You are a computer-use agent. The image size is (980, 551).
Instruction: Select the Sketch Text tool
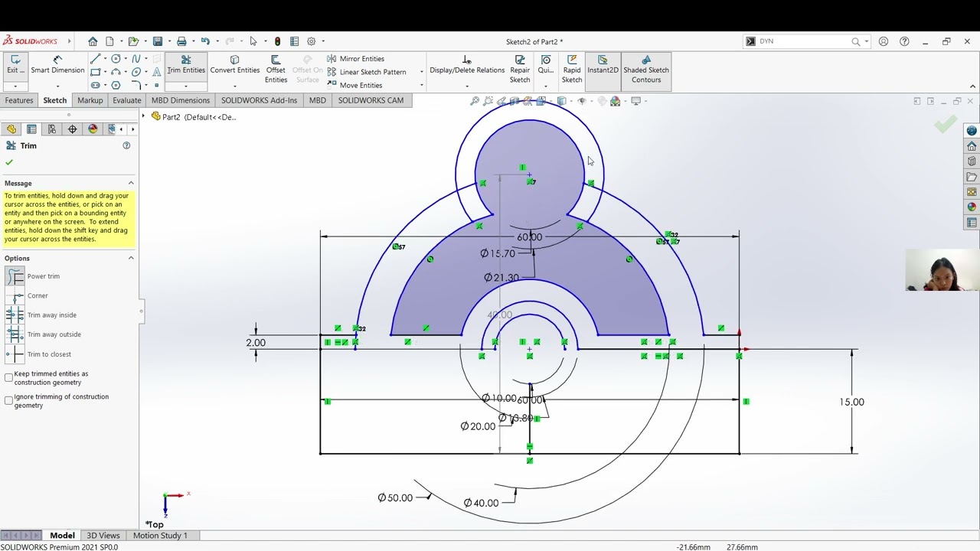click(156, 72)
